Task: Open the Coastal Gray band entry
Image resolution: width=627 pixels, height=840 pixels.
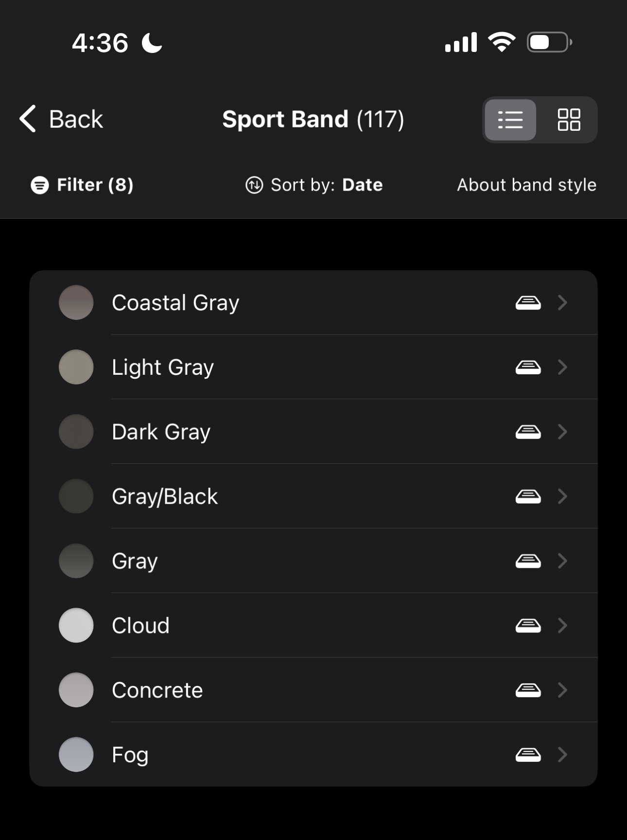Action: pos(175,303)
